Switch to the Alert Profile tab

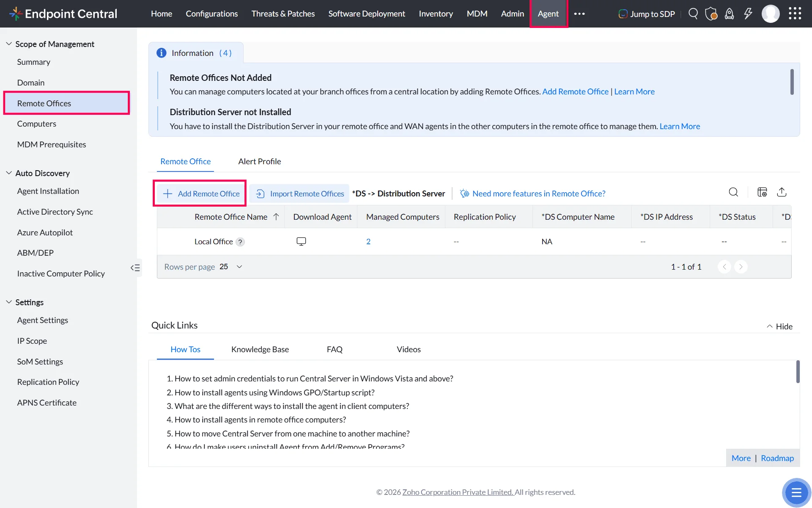[x=260, y=161]
